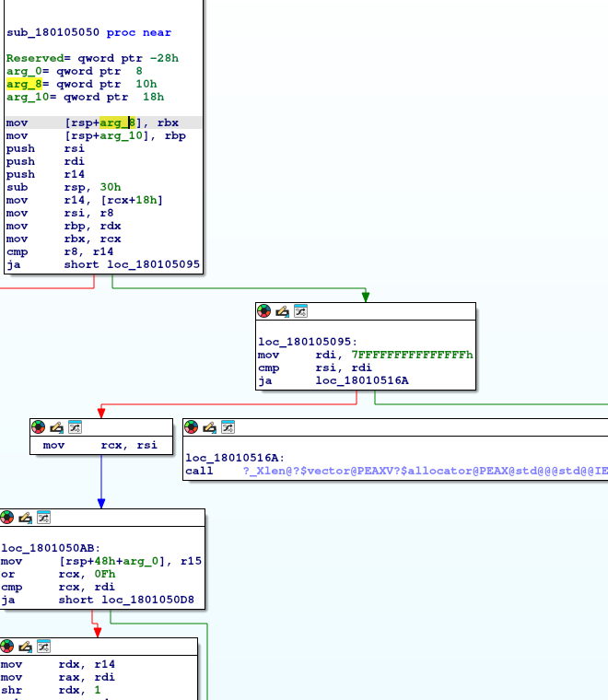Click the graph group icon on the loc_180105095 block
The height and width of the screenshot is (700, 608).
300,311
